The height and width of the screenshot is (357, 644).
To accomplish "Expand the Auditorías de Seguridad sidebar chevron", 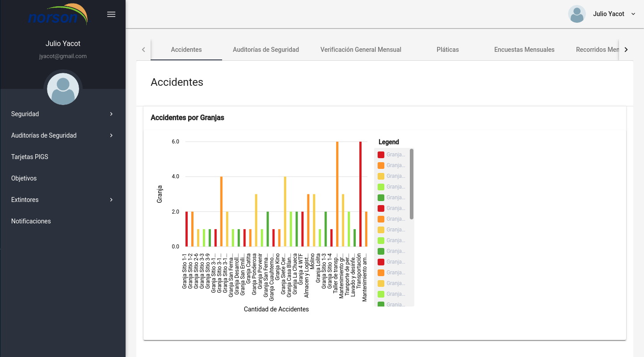I will 111,135.
